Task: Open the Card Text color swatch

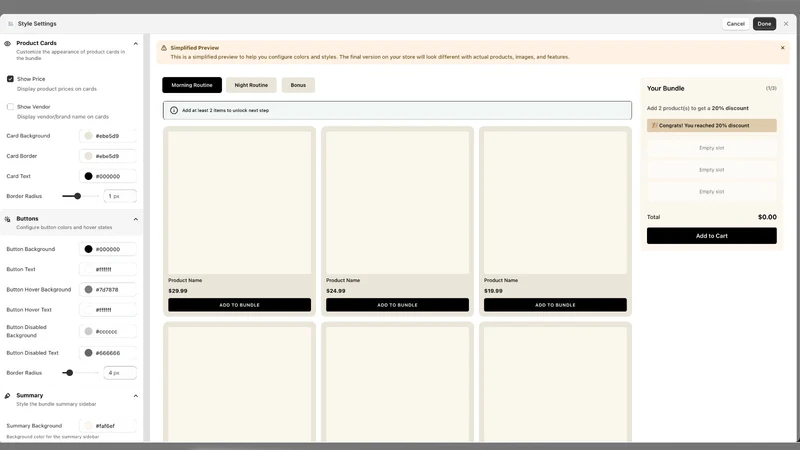Action: pyautogui.click(x=88, y=176)
